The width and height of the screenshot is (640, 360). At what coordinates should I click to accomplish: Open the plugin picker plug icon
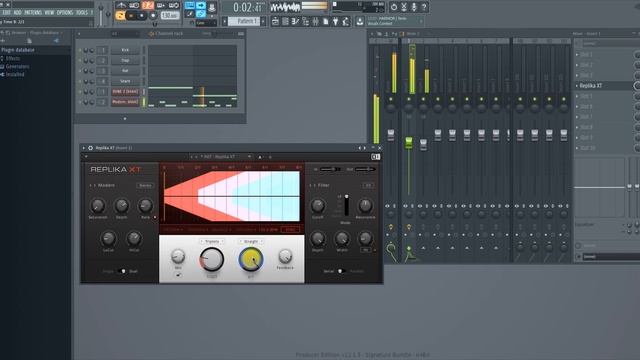click(x=335, y=21)
